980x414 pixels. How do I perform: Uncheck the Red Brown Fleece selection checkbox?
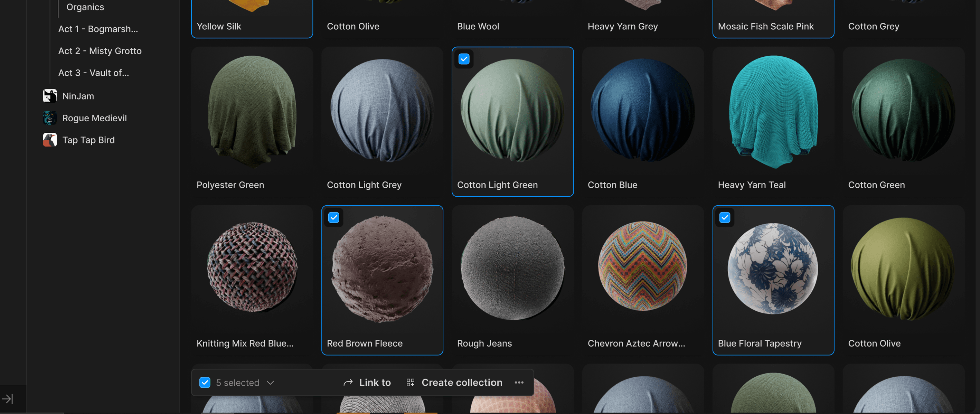click(334, 217)
